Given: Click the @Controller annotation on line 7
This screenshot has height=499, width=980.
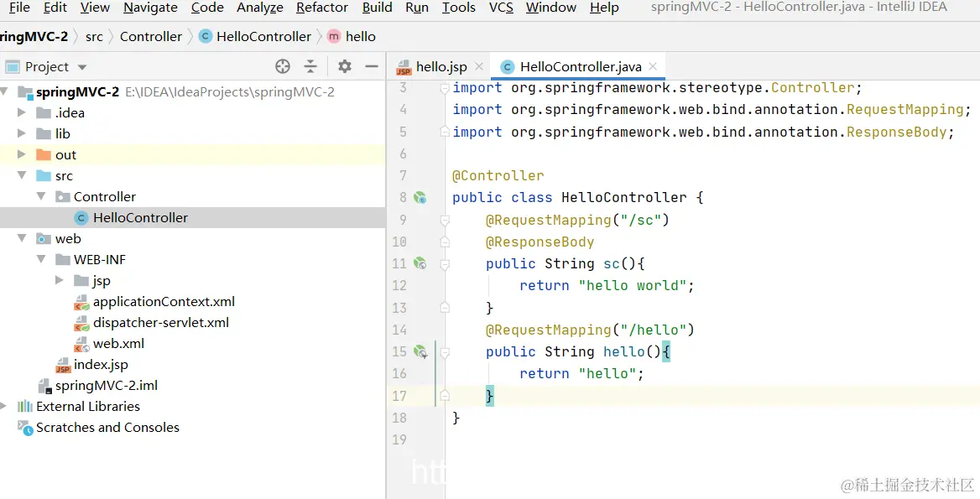Looking at the screenshot, I should click(x=498, y=175).
